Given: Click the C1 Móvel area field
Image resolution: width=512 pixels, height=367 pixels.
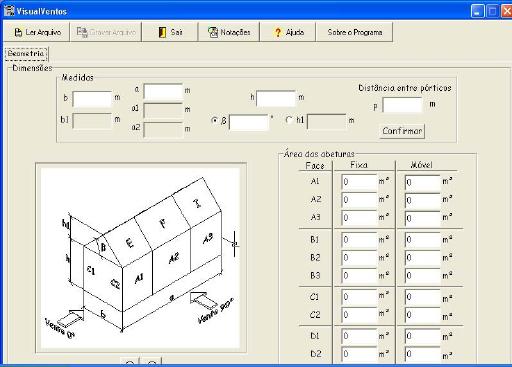Looking at the screenshot, I should [423, 297].
